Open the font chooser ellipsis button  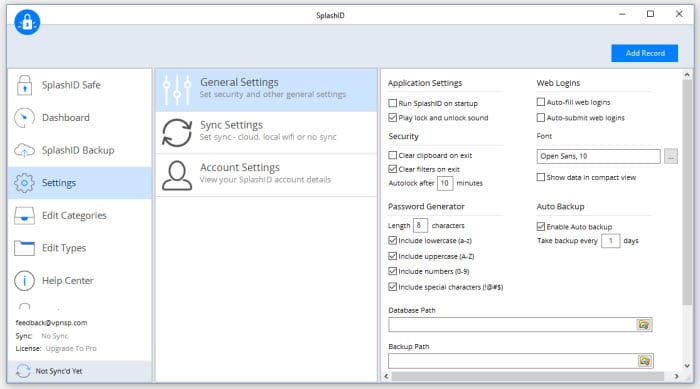pyautogui.click(x=671, y=156)
